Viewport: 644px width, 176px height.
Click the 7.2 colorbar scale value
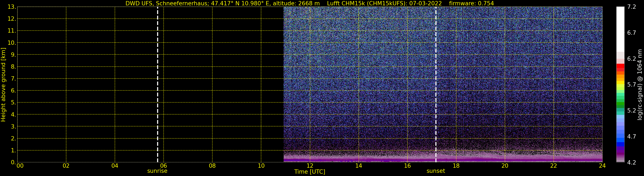click(x=632, y=7)
